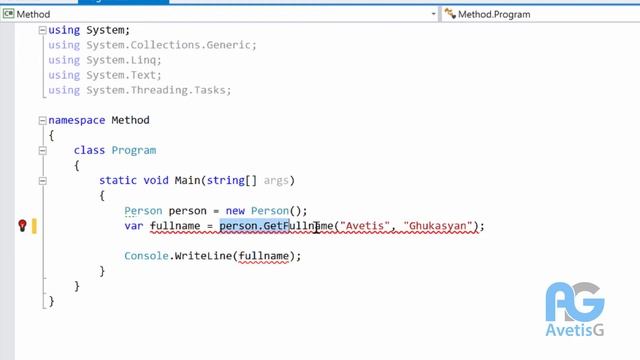Image resolution: width=640 pixels, height=360 pixels.
Task: Collapse the Main method block
Action: click(x=42, y=181)
